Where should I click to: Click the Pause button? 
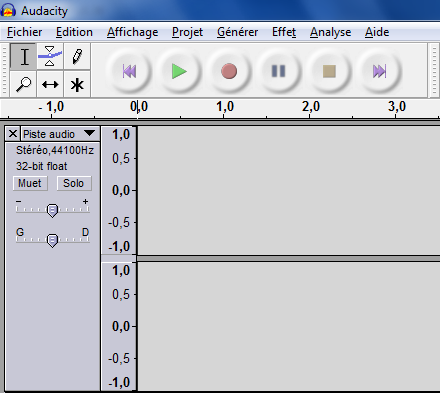[x=279, y=71]
